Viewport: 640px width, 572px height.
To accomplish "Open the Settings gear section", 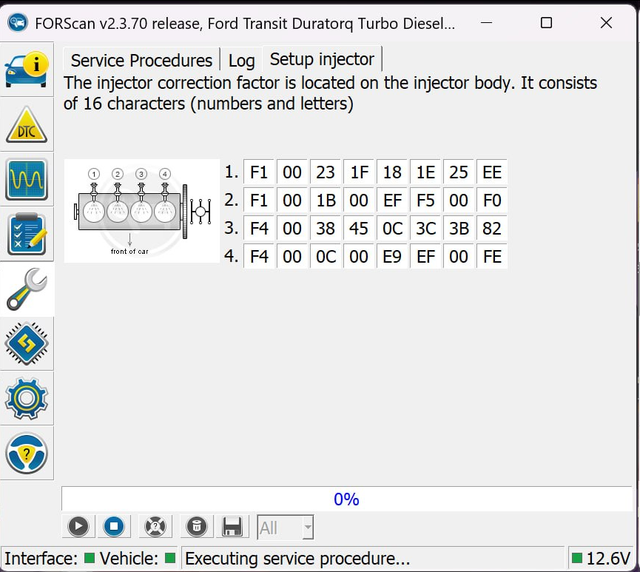I will [27, 398].
